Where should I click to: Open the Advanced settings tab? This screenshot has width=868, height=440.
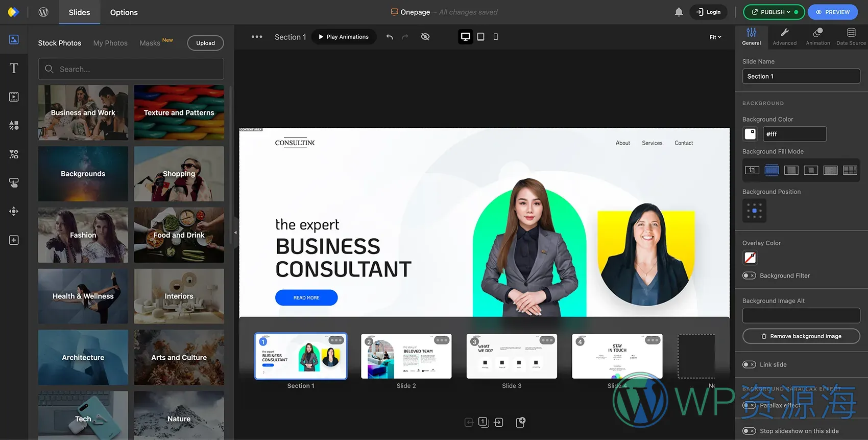[784, 37]
